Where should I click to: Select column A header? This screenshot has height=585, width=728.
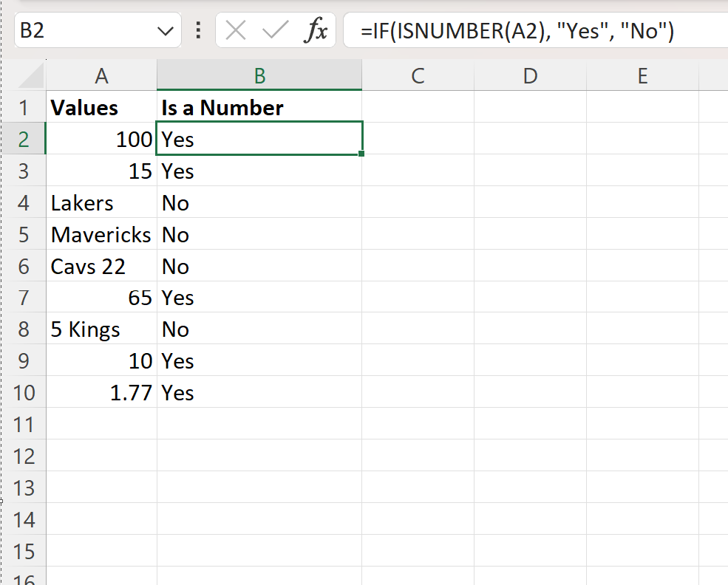(x=101, y=75)
